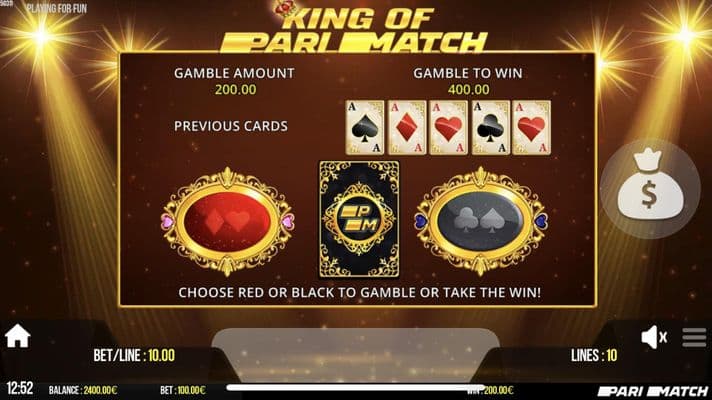
Task: Choose the red gamble oval button
Action: tap(228, 222)
